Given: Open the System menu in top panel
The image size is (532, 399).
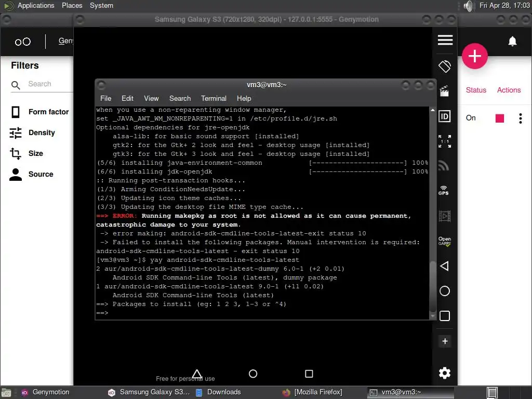Looking at the screenshot, I should pyautogui.click(x=101, y=5).
